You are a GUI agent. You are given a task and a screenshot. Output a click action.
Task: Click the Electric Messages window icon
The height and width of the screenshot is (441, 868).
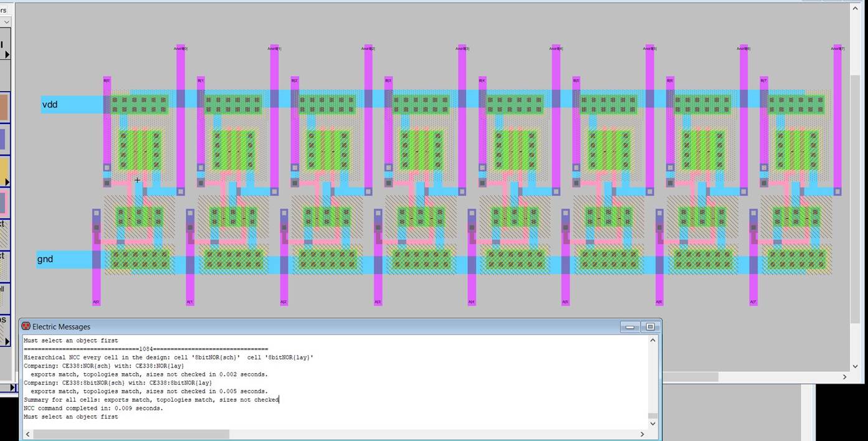click(26, 326)
